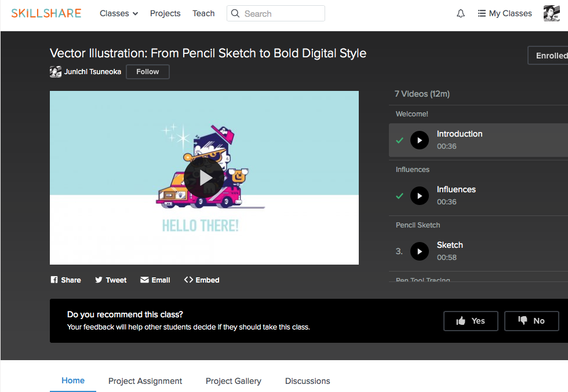
Task: Share class on Facebook
Action: pos(54,280)
